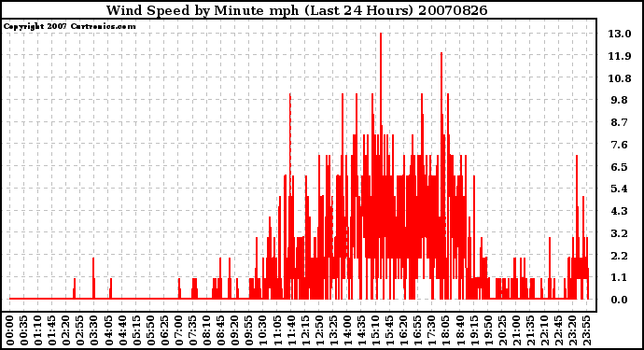
Task: Click the 19:50 time label
Action: click(488, 331)
